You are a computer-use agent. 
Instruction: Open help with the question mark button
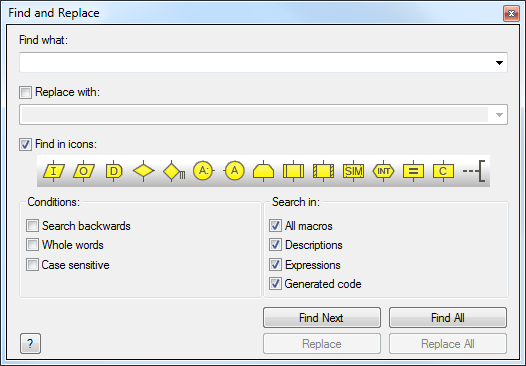pyautogui.click(x=30, y=344)
